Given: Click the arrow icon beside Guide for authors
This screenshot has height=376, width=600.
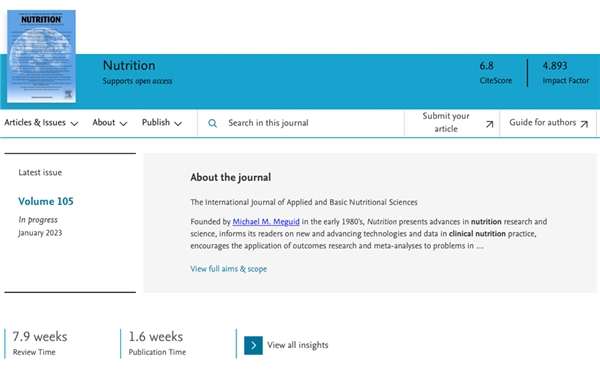Looking at the screenshot, I should [584, 124].
